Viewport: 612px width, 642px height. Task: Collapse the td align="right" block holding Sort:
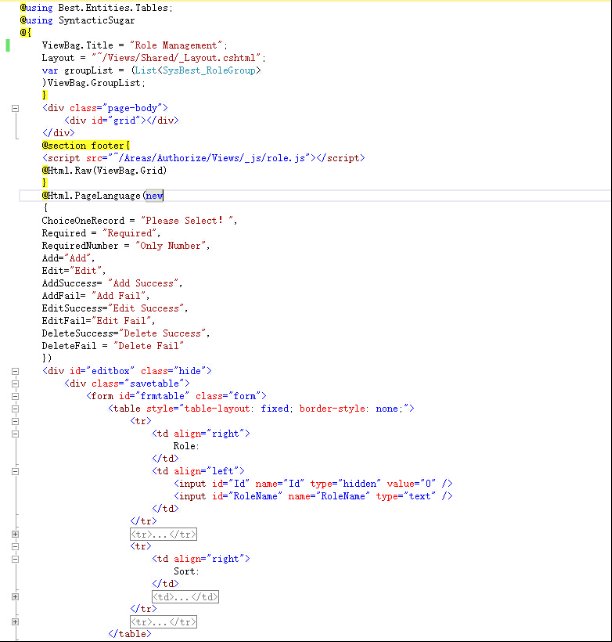tap(15, 559)
